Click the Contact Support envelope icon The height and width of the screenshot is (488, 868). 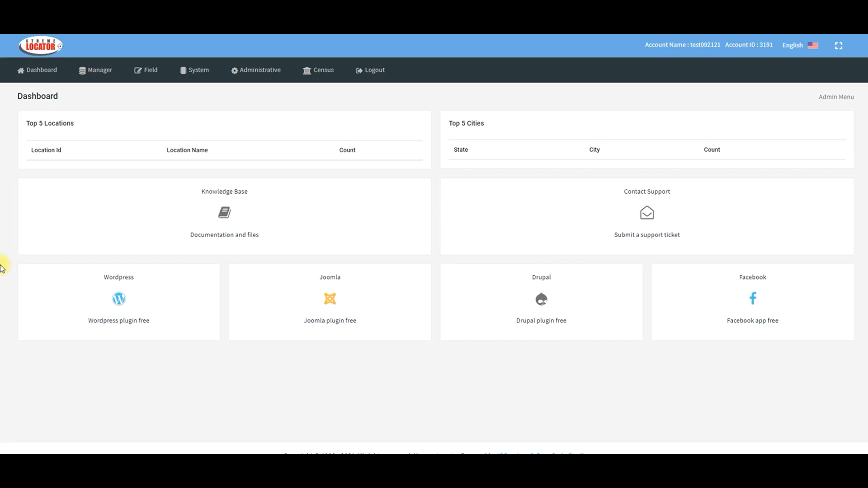pyautogui.click(x=647, y=212)
